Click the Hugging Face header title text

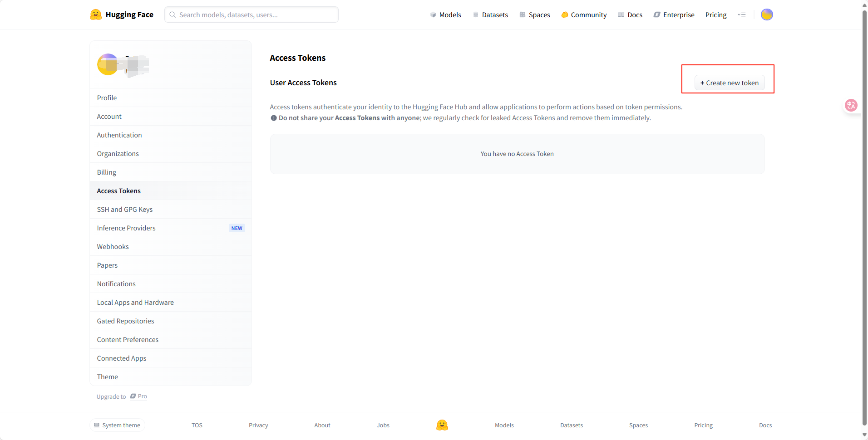(129, 15)
